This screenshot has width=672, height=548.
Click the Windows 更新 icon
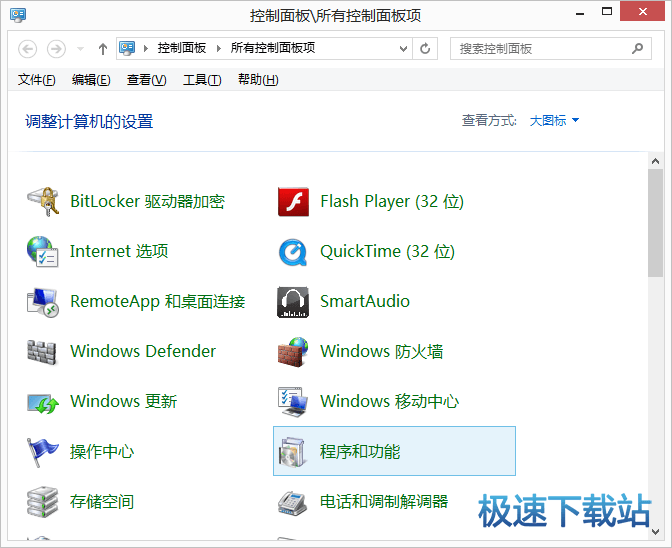click(42, 403)
